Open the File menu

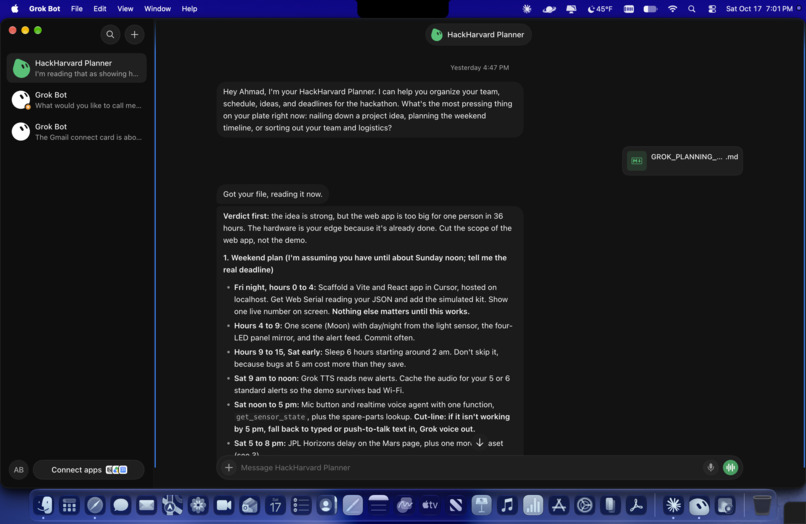tap(77, 9)
